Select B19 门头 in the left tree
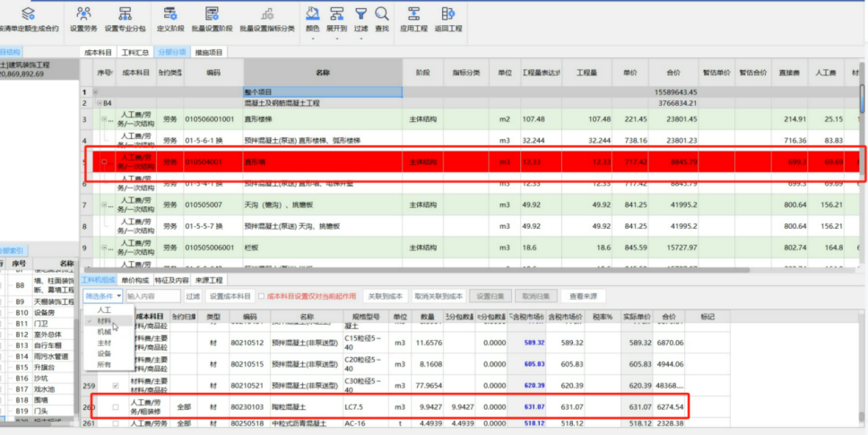The image size is (868, 435). (42, 411)
